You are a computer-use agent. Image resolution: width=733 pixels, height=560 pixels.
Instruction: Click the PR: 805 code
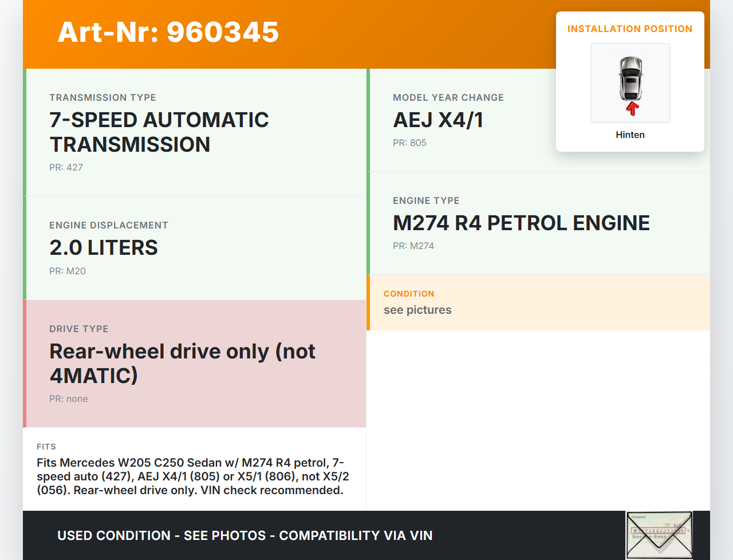coord(409,143)
